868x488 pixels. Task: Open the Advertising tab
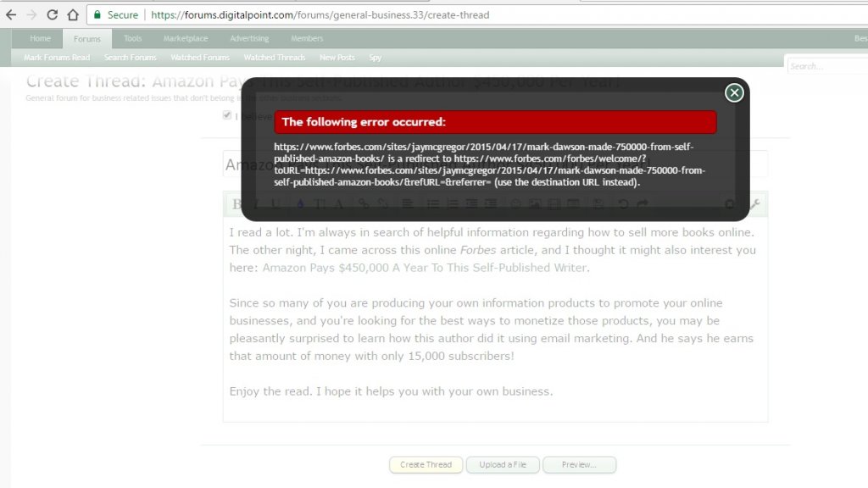tap(249, 39)
